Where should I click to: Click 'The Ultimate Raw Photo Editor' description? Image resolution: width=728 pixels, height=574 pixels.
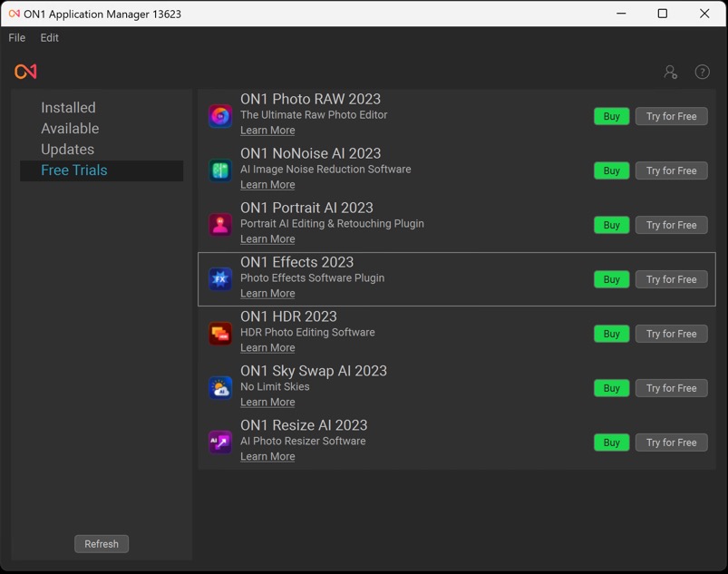[314, 114]
